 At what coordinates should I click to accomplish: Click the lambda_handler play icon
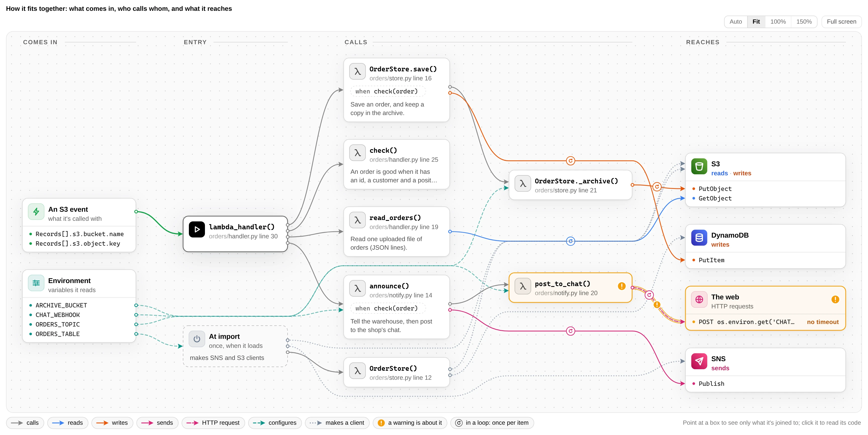pyautogui.click(x=197, y=230)
